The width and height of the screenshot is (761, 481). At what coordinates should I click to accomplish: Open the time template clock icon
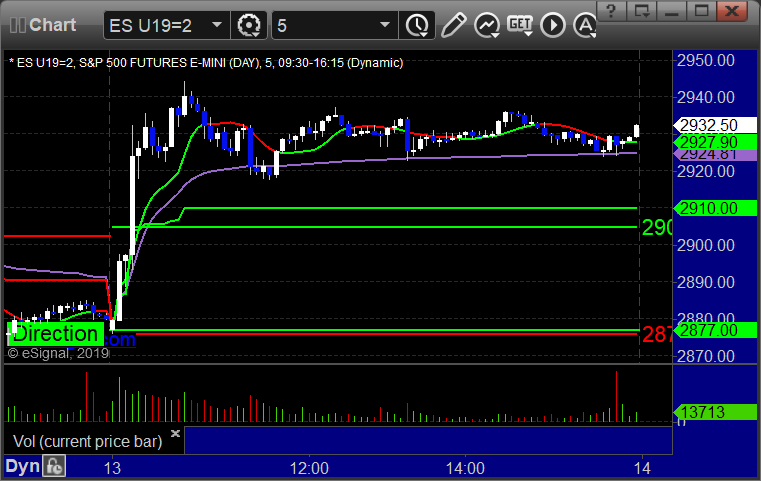click(x=417, y=25)
